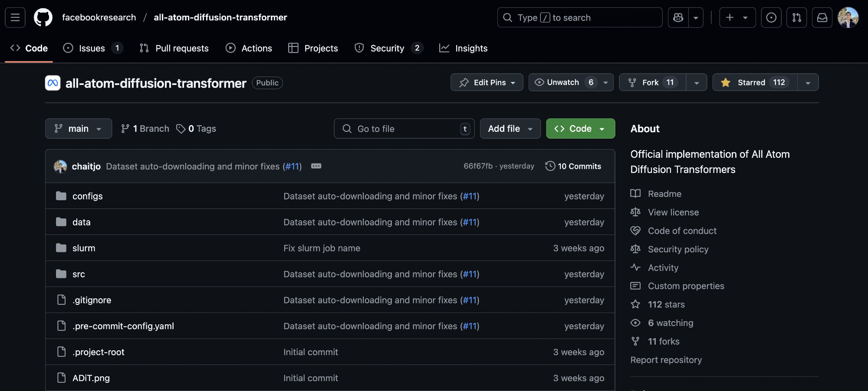Viewport: 868px width, 391px height.
Task: Open the configs folder
Action: coord(87,196)
